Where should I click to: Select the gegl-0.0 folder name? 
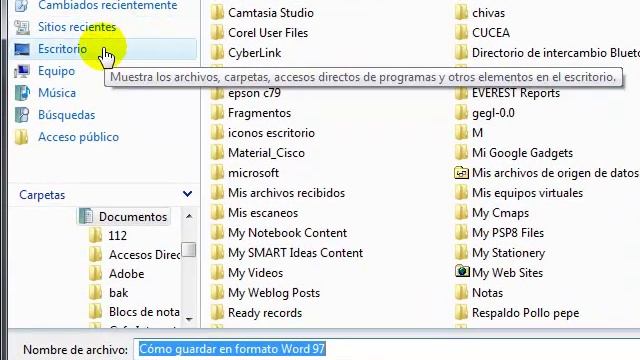click(x=493, y=113)
